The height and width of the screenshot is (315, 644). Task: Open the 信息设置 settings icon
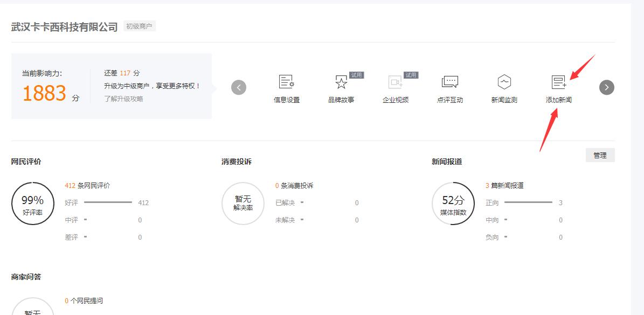point(286,82)
